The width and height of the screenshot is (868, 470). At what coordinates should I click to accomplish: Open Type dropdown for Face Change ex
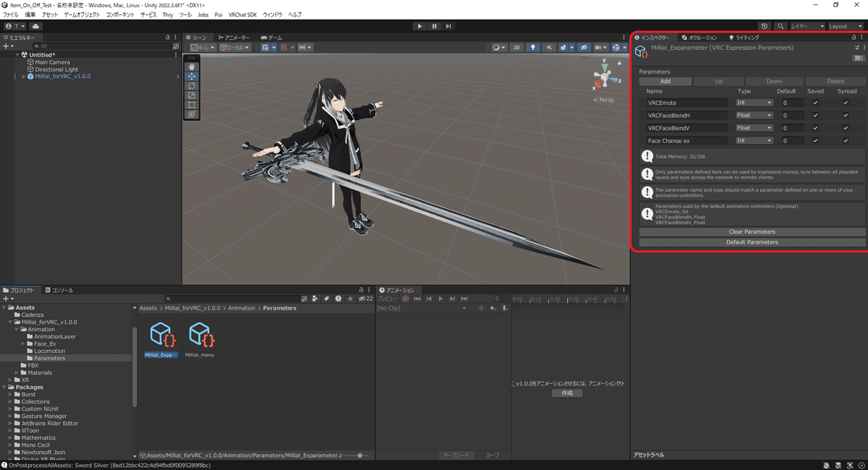pos(754,140)
